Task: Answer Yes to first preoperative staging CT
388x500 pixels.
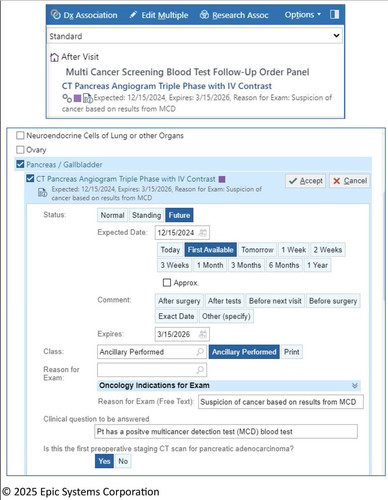Action: [x=104, y=461]
